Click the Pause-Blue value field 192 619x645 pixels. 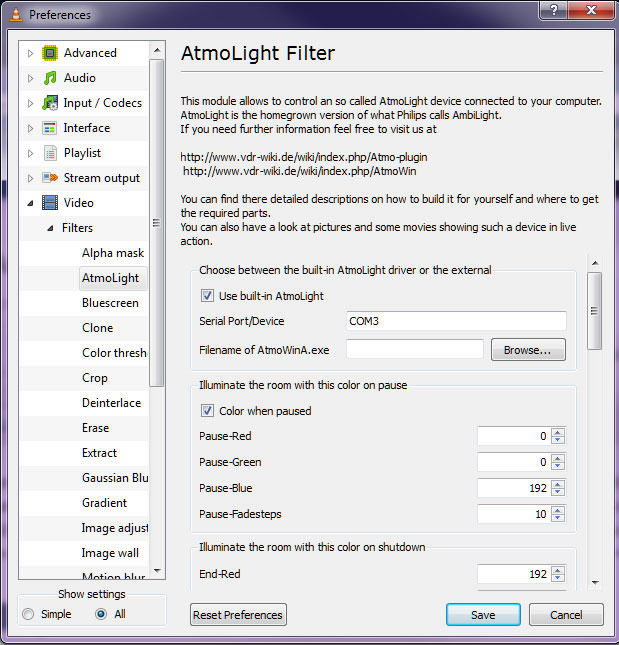(514, 488)
